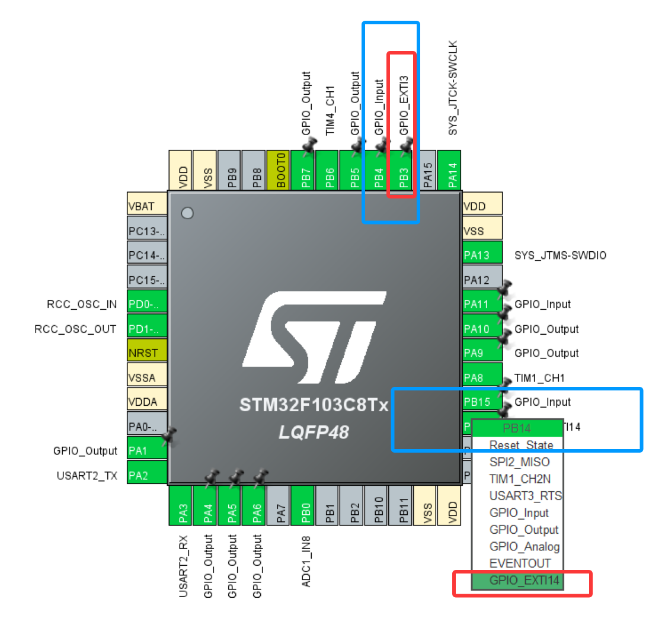Image resolution: width=665 pixels, height=644 pixels.
Task: Pick GPIO_Output in PB14 menu
Action: point(517,530)
